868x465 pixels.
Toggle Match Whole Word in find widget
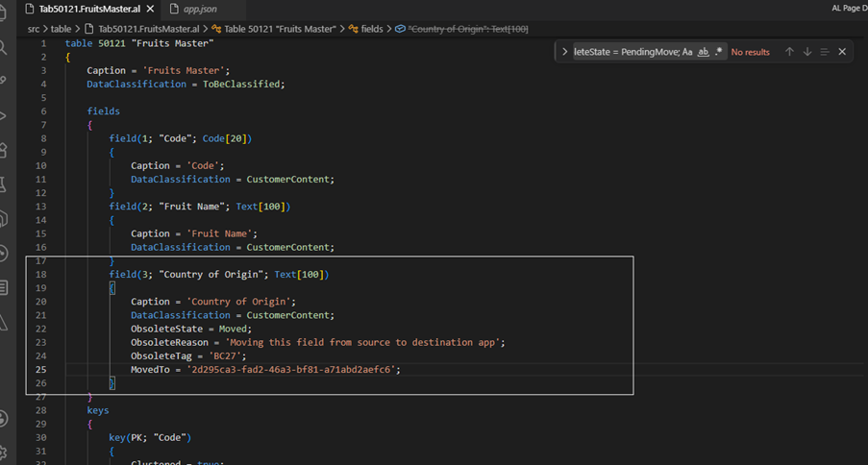703,52
